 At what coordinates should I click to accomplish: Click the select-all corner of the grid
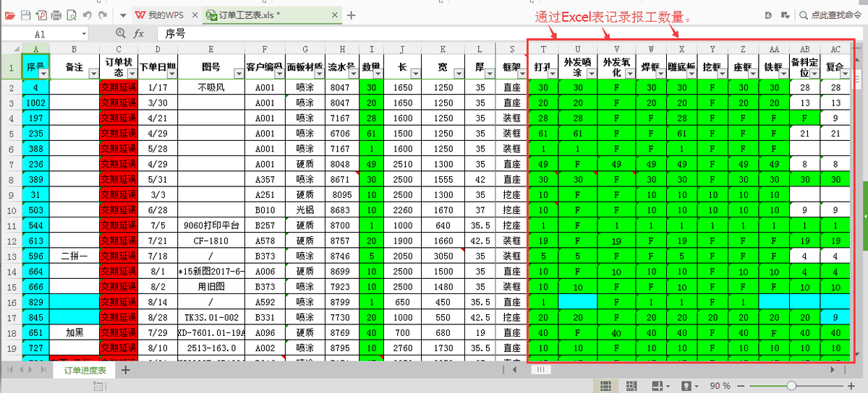point(10,48)
